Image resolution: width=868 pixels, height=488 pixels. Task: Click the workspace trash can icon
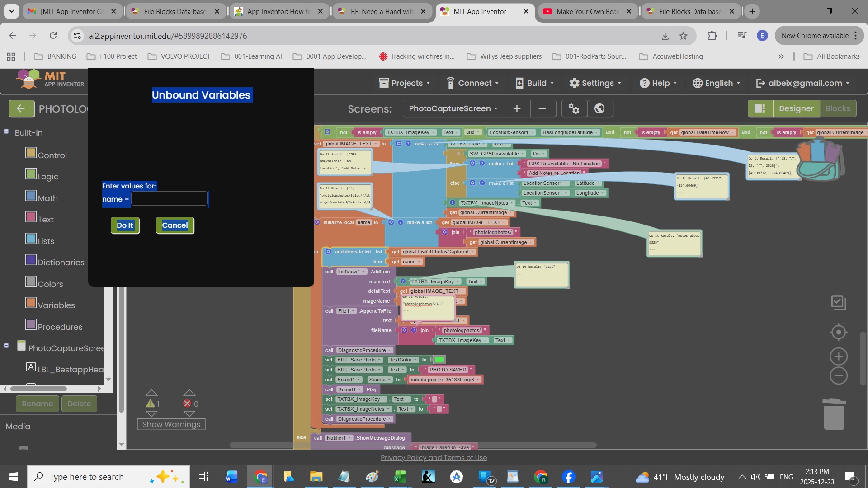click(x=834, y=414)
